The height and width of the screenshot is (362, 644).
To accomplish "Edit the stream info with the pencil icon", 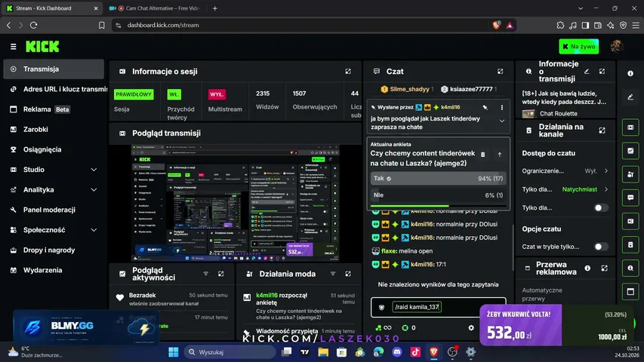I will click(587, 72).
